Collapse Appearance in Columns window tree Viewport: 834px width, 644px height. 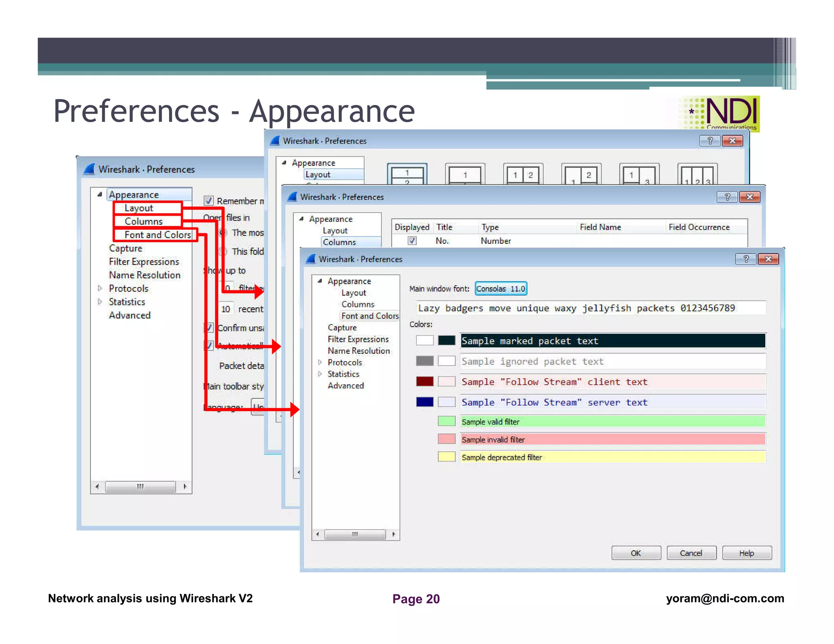pos(301,219)
